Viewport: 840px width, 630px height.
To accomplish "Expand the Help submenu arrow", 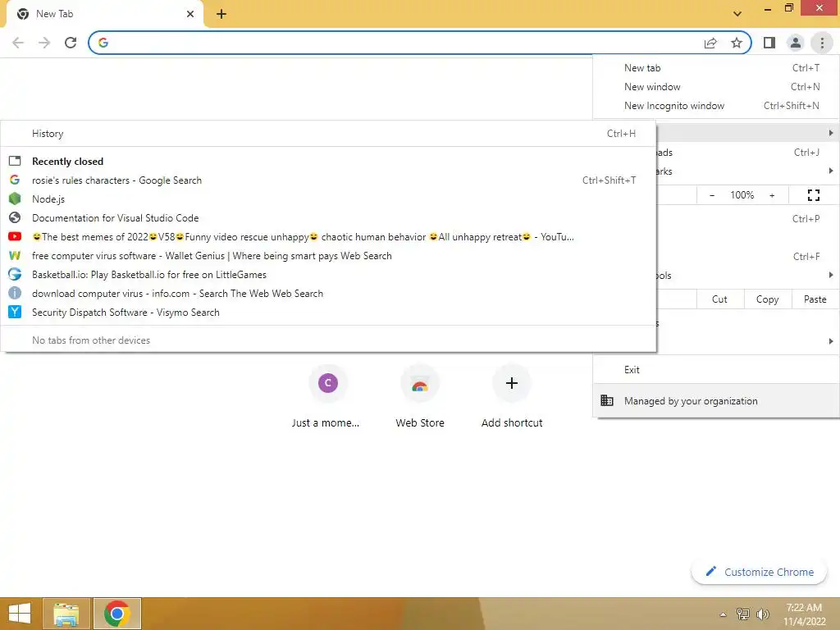I will point(830,341).
